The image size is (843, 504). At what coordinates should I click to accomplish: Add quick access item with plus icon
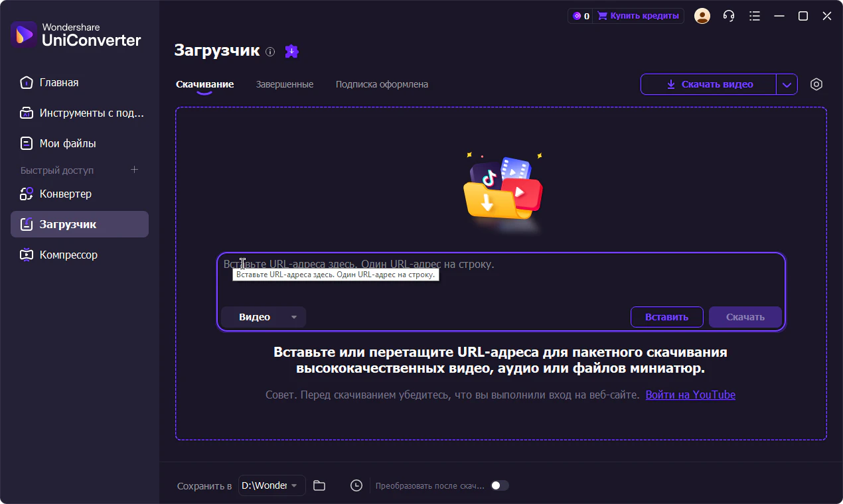click(134, 170)
